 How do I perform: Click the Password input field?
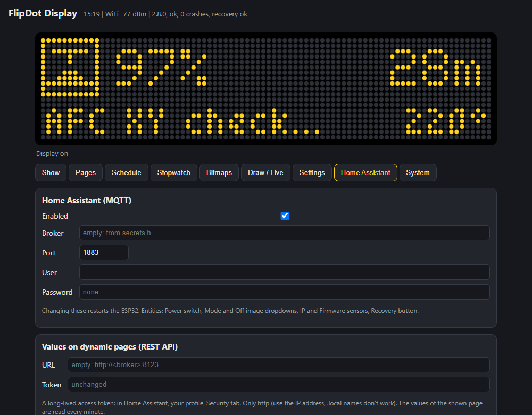[x=284, y=292]
